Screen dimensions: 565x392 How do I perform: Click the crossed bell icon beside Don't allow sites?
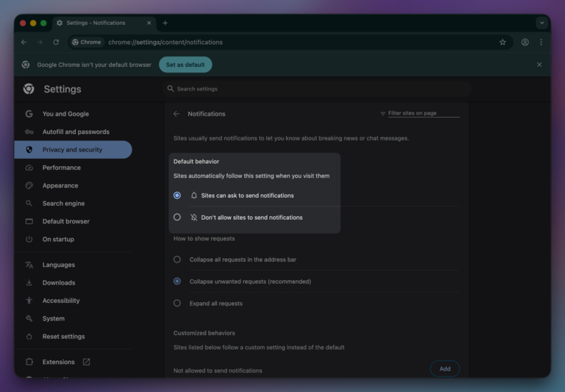(x=194, y=217)
